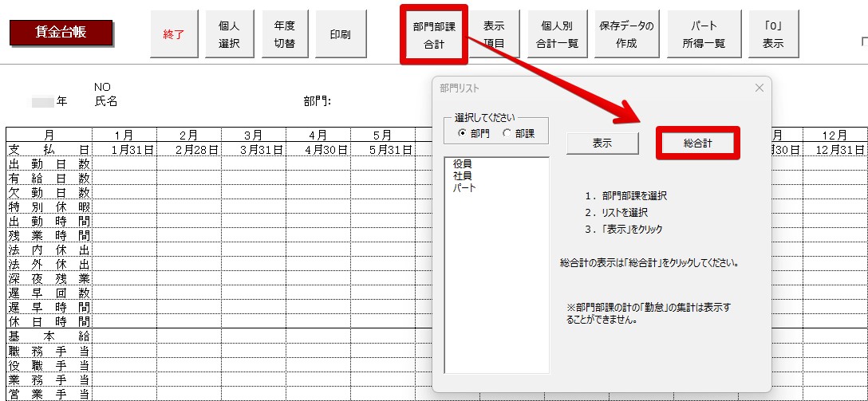Click the 賃金台帳 title label

[x=61, y=33]
